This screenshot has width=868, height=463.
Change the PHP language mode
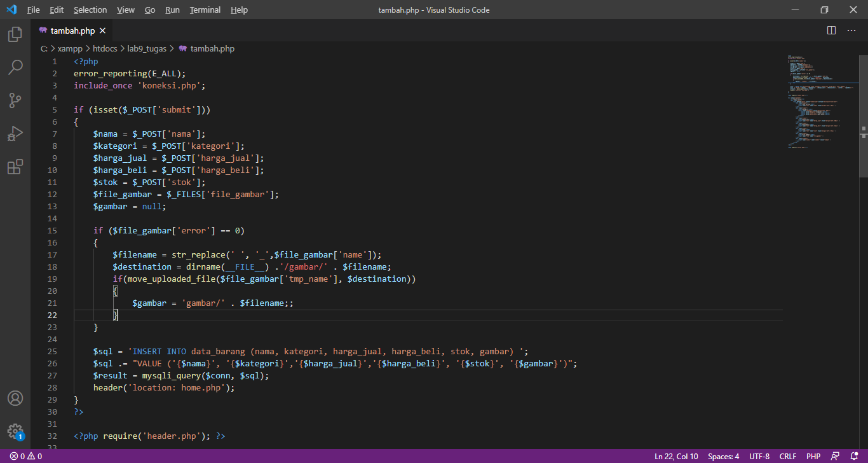tap(813, 456)
